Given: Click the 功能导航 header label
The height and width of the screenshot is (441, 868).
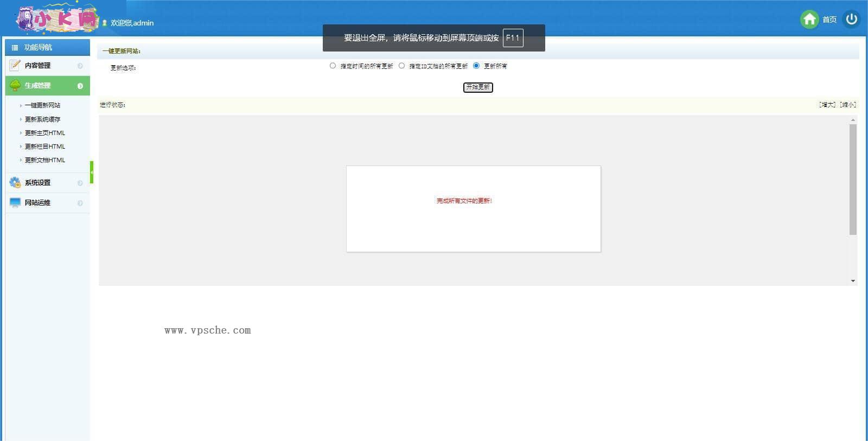Looking at the screenshot, I should [38, 48].
